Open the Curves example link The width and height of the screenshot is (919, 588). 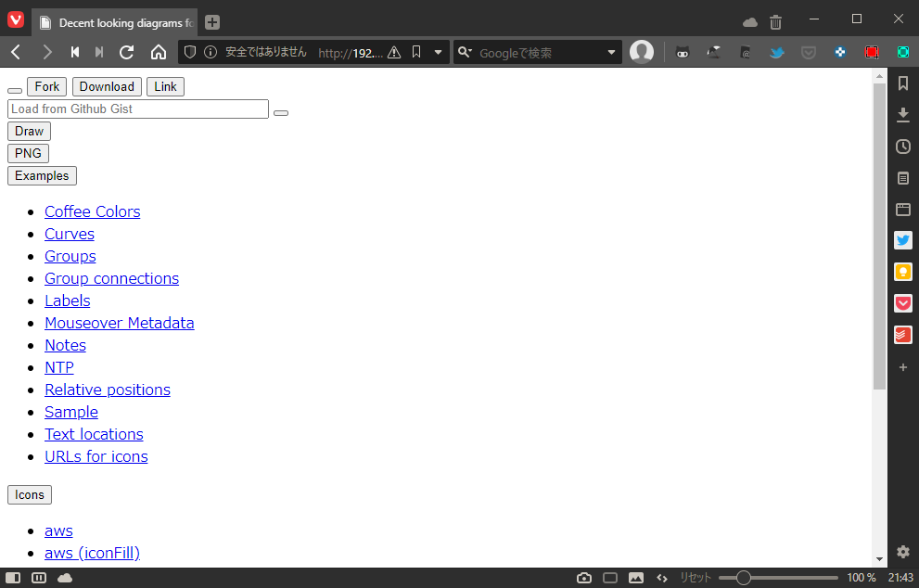point(70,234)
